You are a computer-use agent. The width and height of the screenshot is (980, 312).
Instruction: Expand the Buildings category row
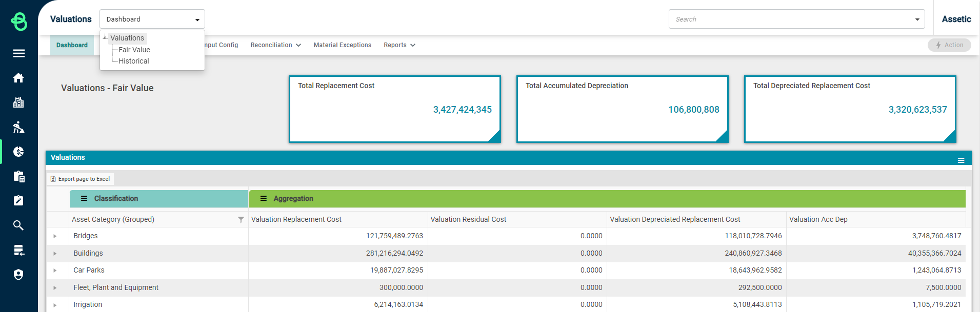(55, 254)
